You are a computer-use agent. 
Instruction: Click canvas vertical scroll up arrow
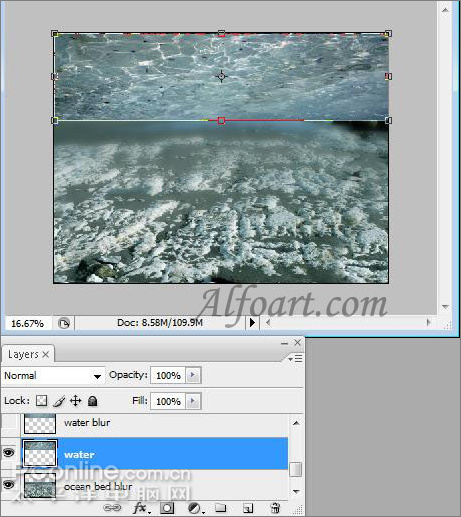445,10
